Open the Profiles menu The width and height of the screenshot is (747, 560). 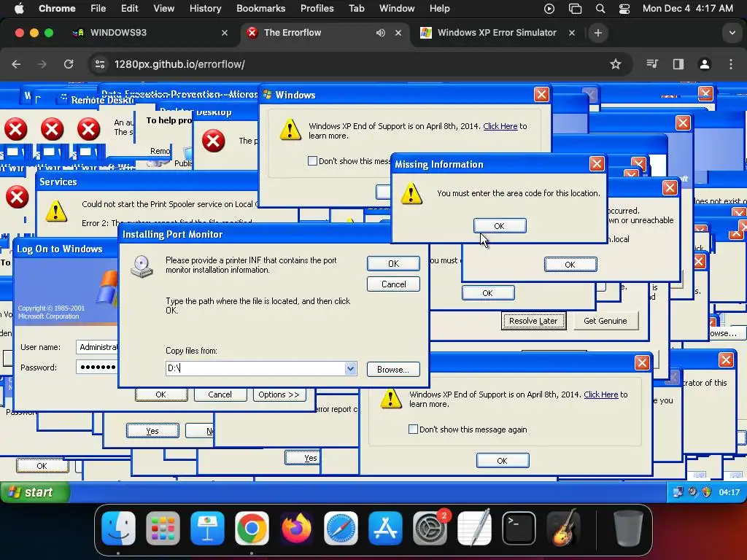click(x=317, y=8)
